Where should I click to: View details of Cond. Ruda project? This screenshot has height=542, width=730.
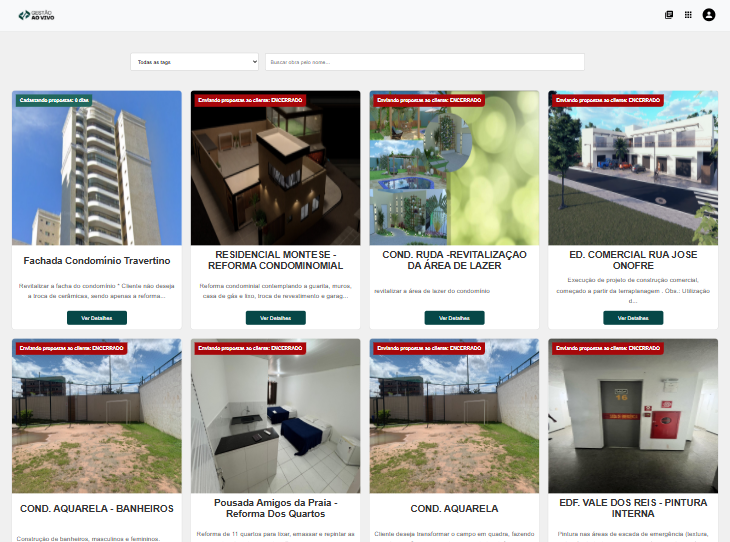tap(454, 318)
